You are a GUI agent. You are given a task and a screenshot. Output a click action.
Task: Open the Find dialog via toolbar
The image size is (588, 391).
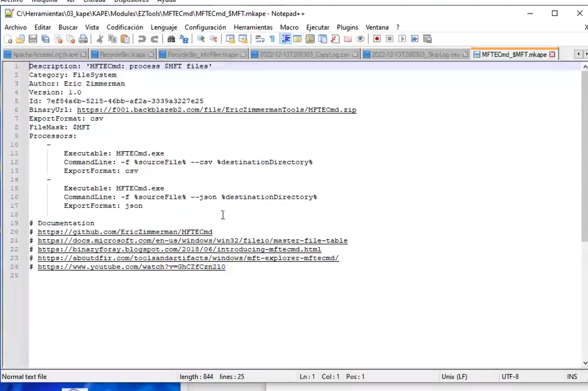click(170, 39)
